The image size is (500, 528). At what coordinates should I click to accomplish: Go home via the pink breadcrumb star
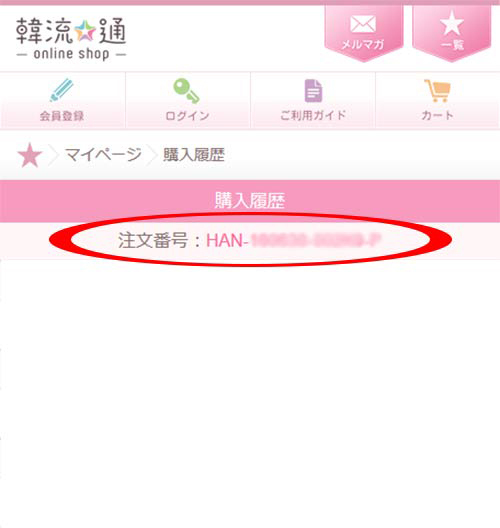click(30, 155)
